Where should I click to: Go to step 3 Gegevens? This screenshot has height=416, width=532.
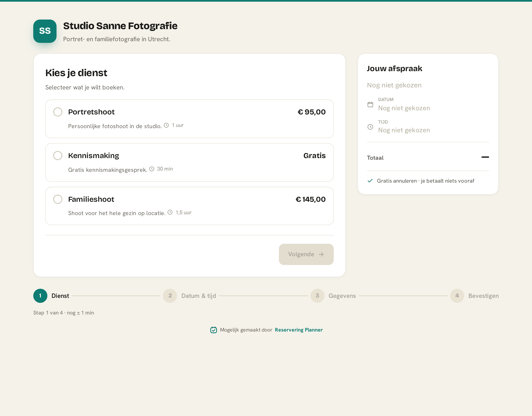click(x=333, y=296)
